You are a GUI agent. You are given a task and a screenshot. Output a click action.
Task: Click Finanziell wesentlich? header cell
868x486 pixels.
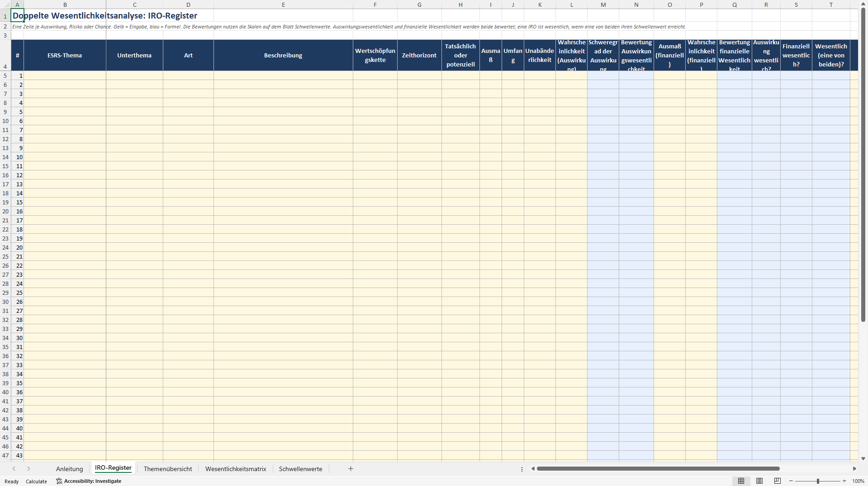[x=796, y=55]
